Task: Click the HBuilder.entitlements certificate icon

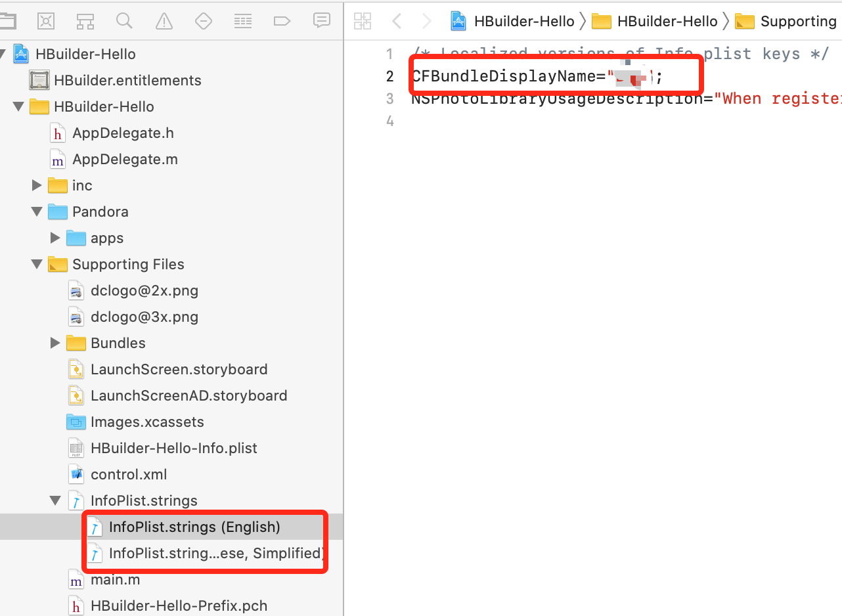Action: [x=39, y=80]
